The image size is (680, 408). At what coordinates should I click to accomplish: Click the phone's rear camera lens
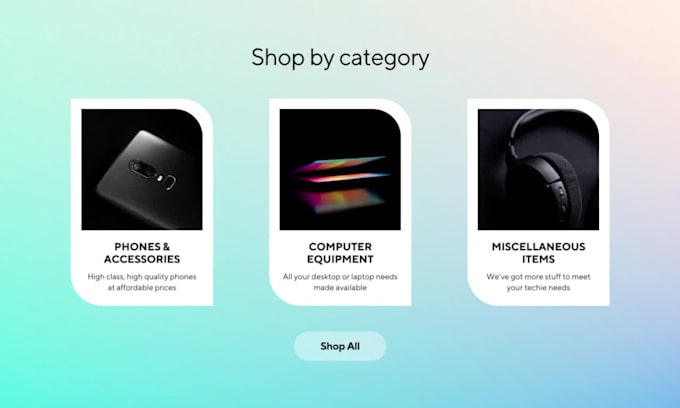[x=137, y=166]
